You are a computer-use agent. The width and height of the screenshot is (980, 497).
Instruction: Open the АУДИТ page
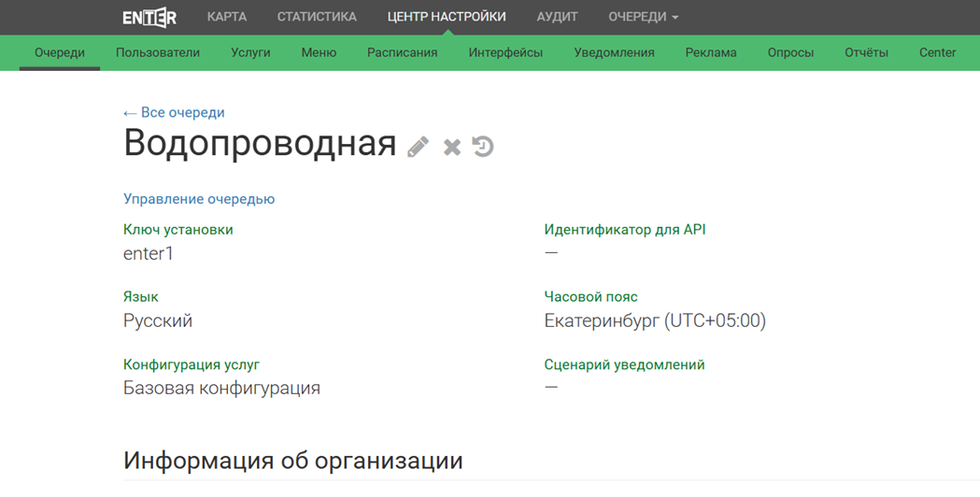click(557, 17)
